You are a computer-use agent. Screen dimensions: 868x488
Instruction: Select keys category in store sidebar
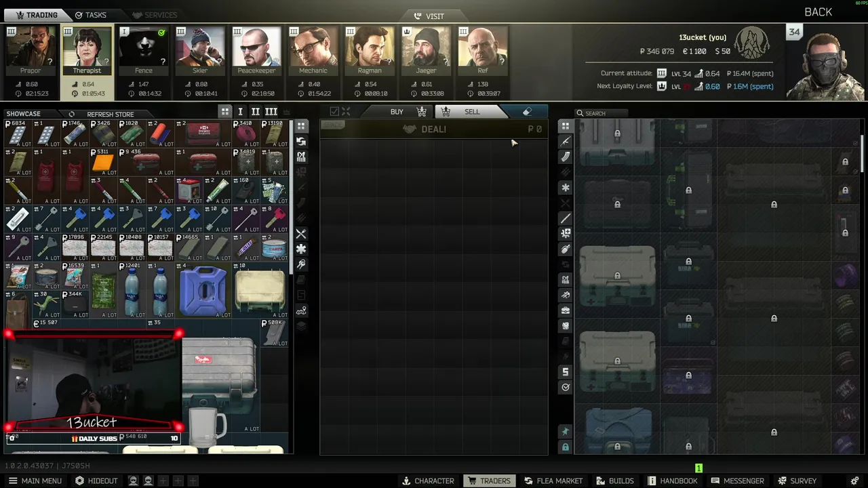click(301, 264)
